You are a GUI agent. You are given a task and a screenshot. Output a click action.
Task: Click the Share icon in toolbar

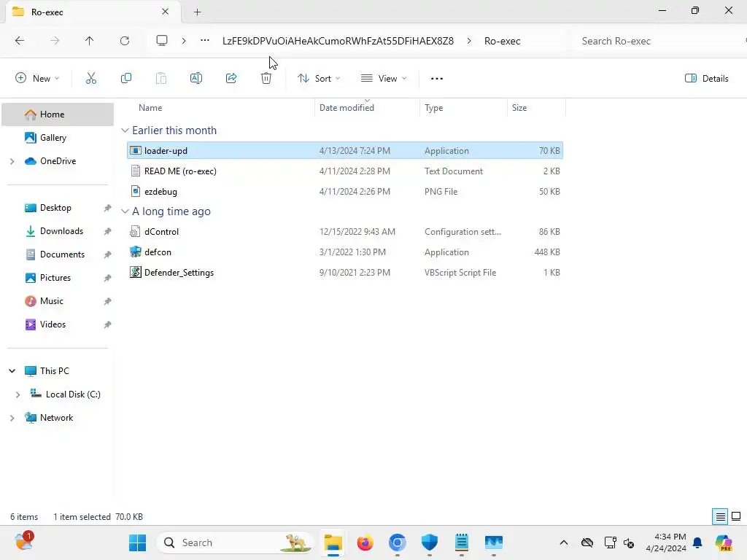[231, 79]
